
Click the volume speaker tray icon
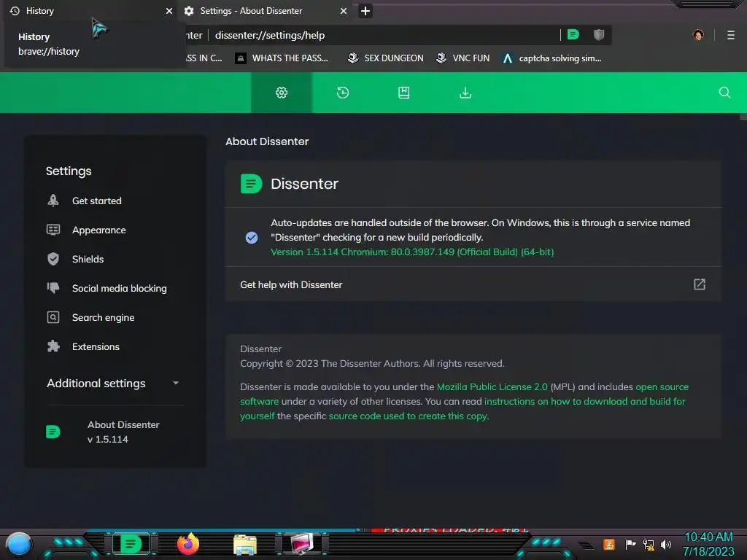666,544
